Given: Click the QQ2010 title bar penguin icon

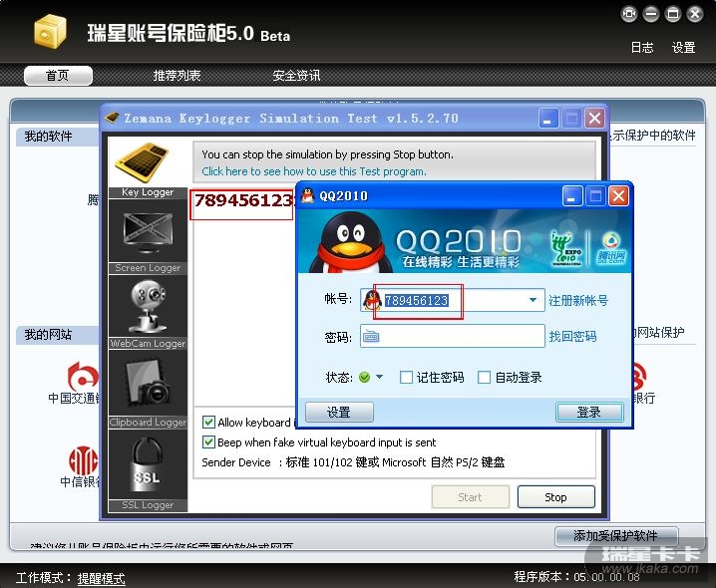Looking at the screenshot, I should tap(308, 195).
